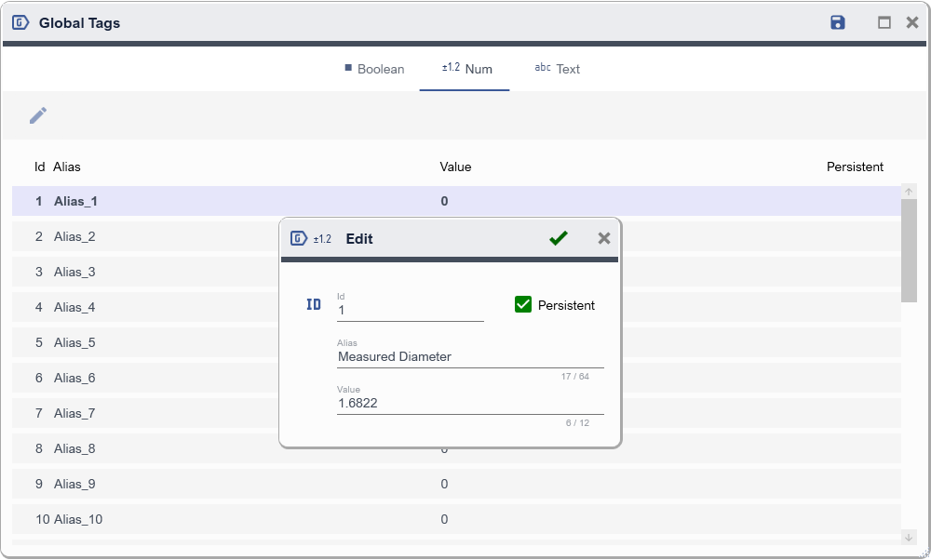Click the Persistent column header
The height and width of the screenshot is (560, 931).
click(855, 167)
